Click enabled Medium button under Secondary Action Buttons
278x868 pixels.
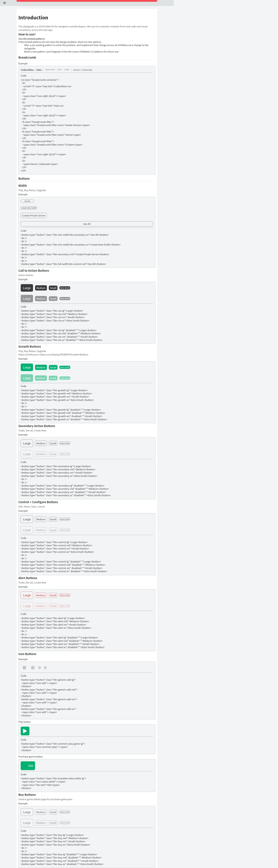(x=41, y=443)
